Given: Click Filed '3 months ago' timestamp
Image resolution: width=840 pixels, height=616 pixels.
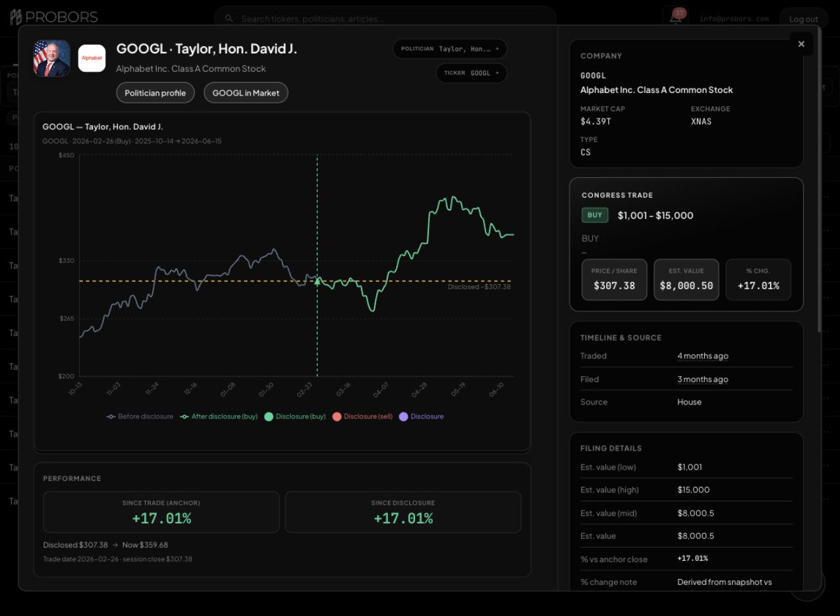Looking at the screenshot, I should pos(702,379).
